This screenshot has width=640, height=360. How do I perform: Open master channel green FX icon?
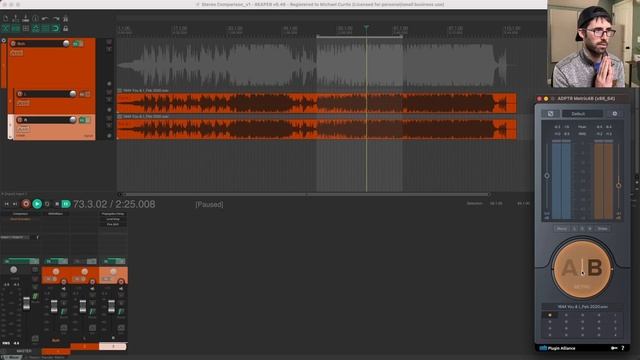tap(35, 296)
